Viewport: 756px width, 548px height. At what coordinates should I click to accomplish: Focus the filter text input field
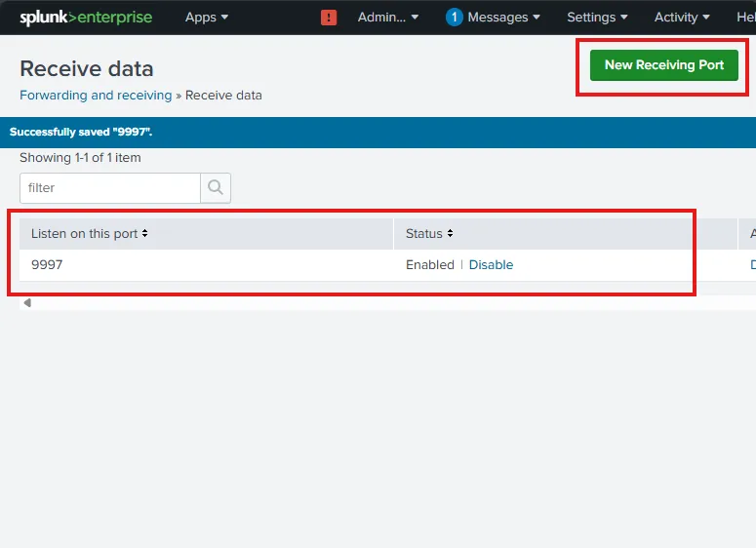click(109, 187)
